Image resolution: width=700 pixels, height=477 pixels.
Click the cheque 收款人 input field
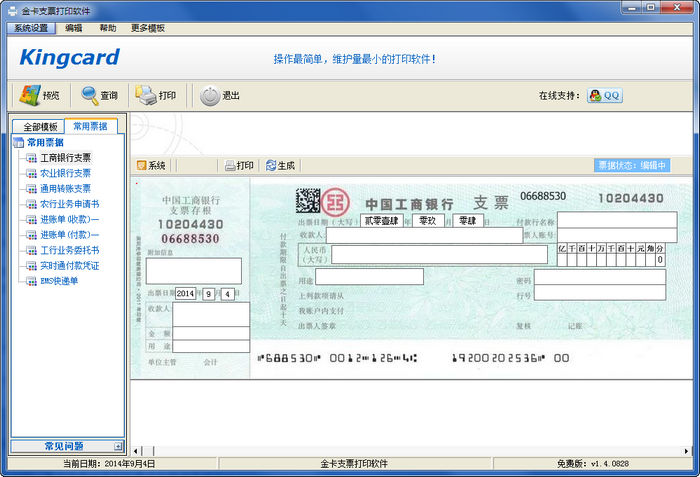(x=425, y=235)
